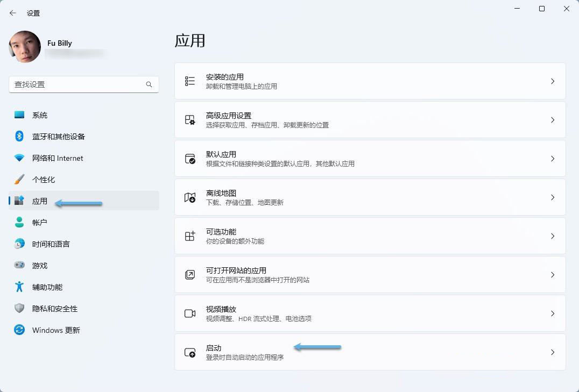Select the 系统 (System) icon in sidebar

pos(19,115)
